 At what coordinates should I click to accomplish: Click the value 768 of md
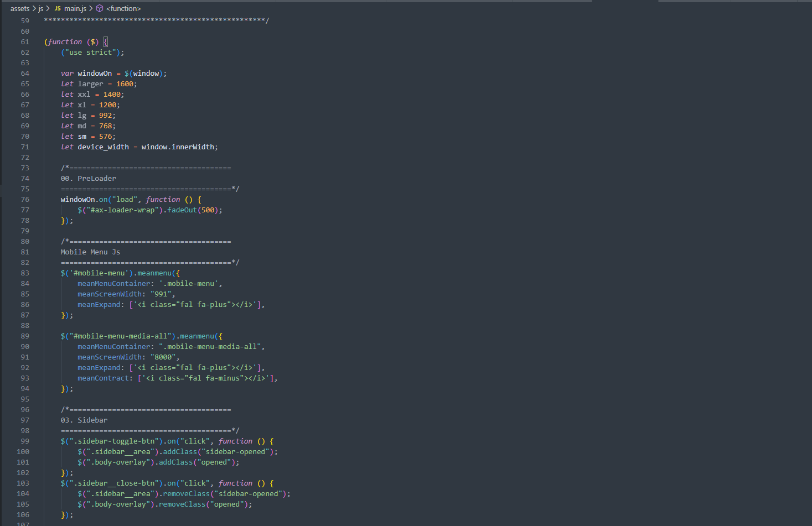(105, 126)
